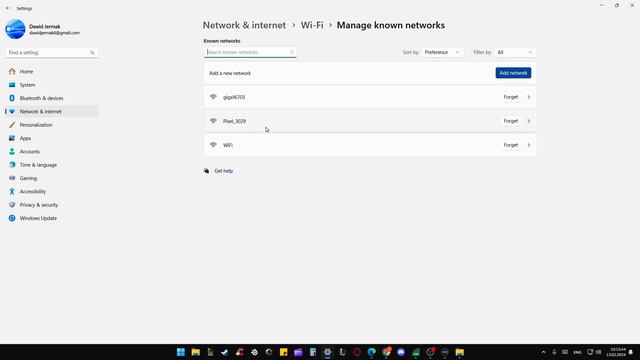The width and height of the screenshot is (640, 360).
Task: Show hidden system tray icons
Action: 543,352
